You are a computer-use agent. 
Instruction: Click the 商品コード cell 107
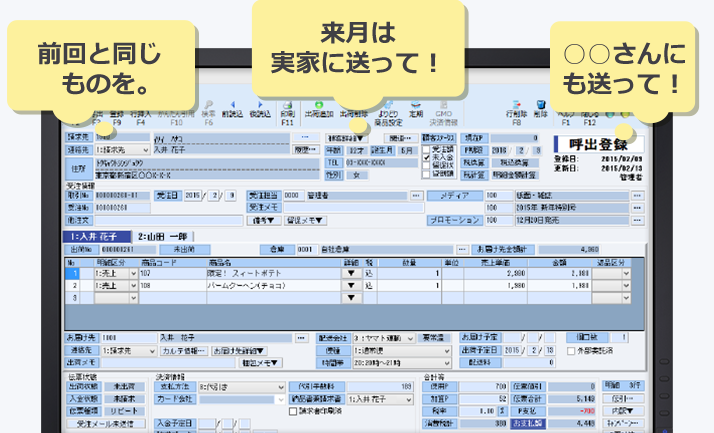[x=172, y=274]
